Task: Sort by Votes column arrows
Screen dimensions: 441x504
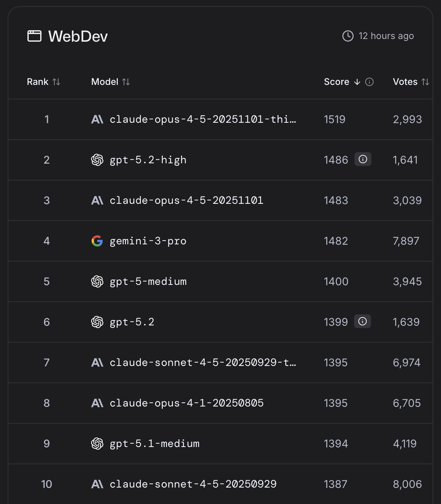Action: pos(425,82)
